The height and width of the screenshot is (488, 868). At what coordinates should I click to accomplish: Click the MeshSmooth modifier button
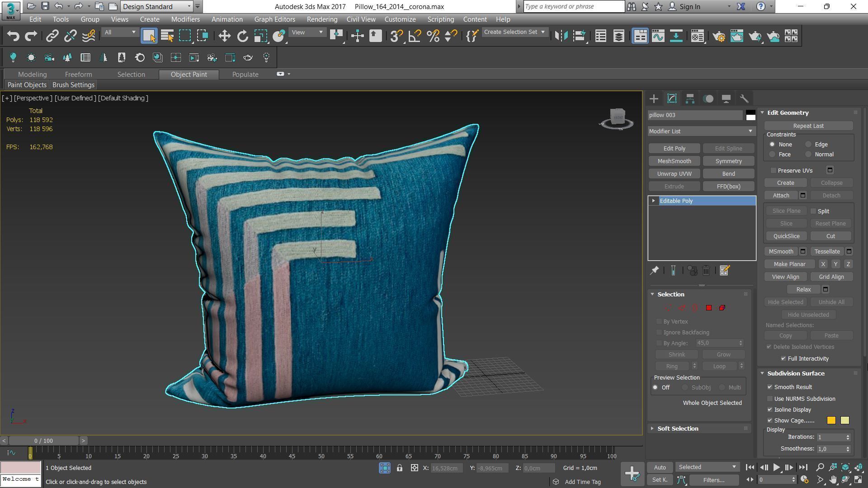pyautogui.click(x=674, y=161)
